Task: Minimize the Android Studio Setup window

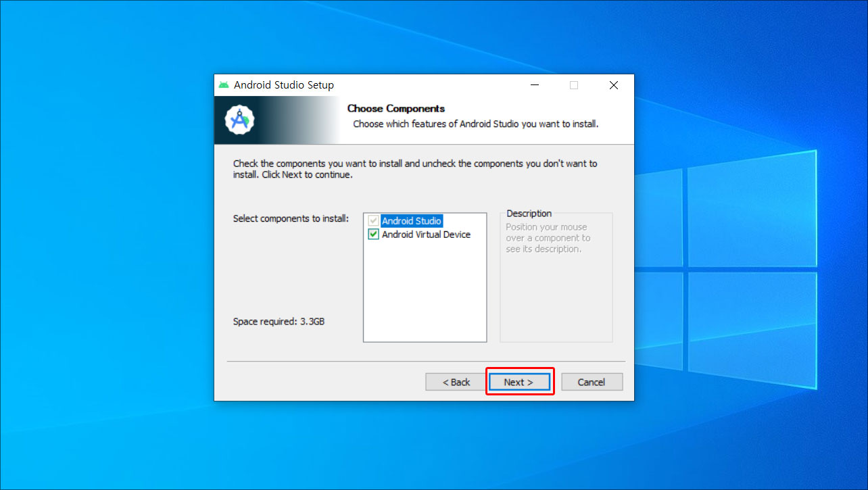Action: coord(535,85)
